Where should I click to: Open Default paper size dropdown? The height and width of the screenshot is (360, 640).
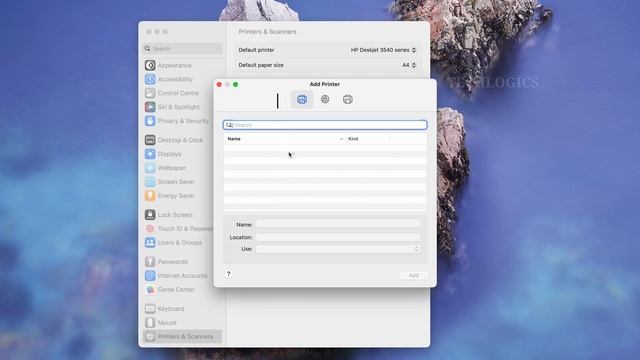click(x=409, y=65)
